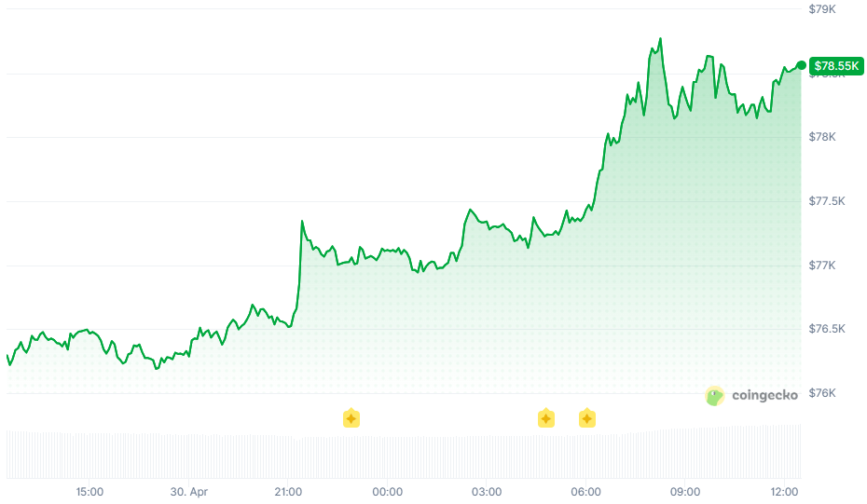
Task: Open the news marker directly above 06:00
Action: click(x=586, y=418)
